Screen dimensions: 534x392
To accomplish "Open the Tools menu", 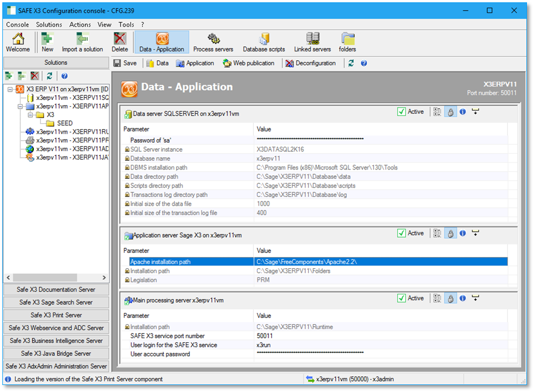I will (126, 25).
